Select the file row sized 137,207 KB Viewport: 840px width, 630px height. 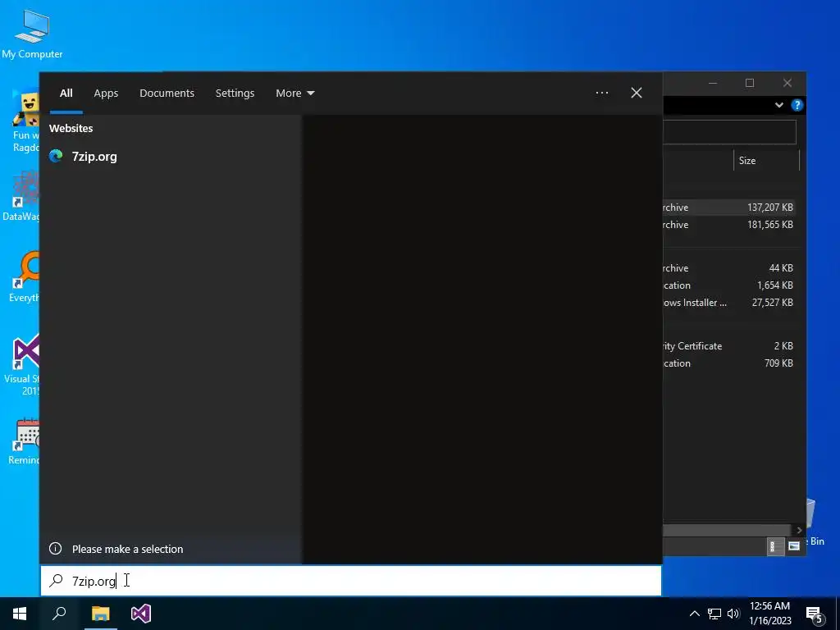click(x=729, y=208)
